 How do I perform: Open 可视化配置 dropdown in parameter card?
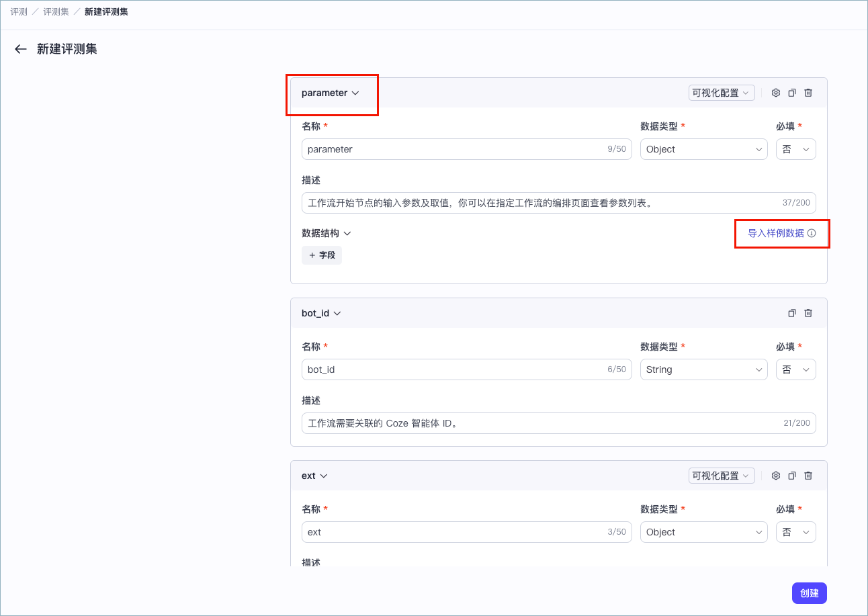pos(722,93)
